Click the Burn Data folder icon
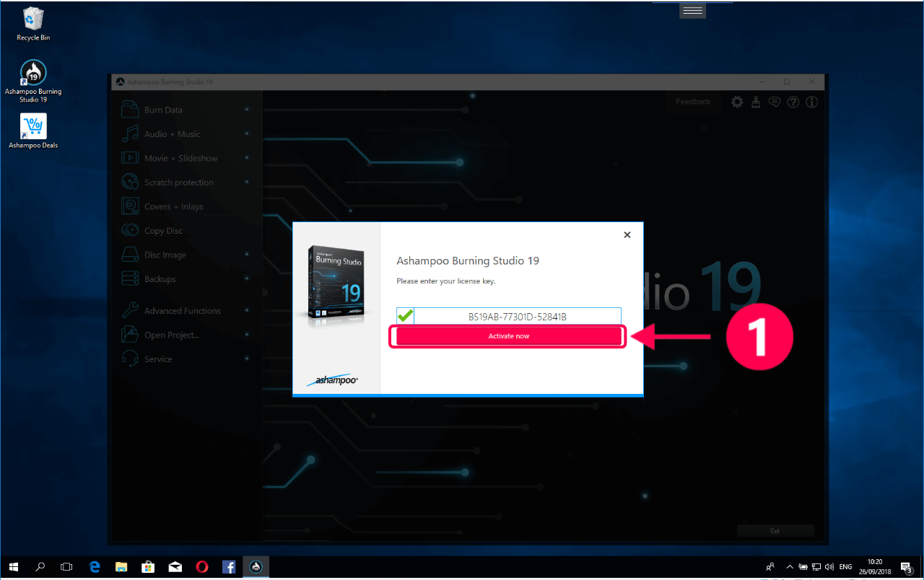 point(130,110)
